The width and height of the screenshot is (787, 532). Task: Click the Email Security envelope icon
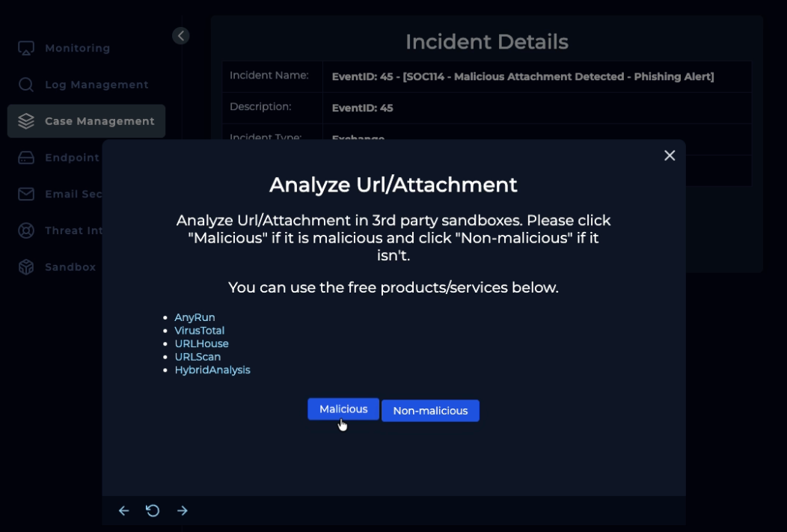pos(26,194)
